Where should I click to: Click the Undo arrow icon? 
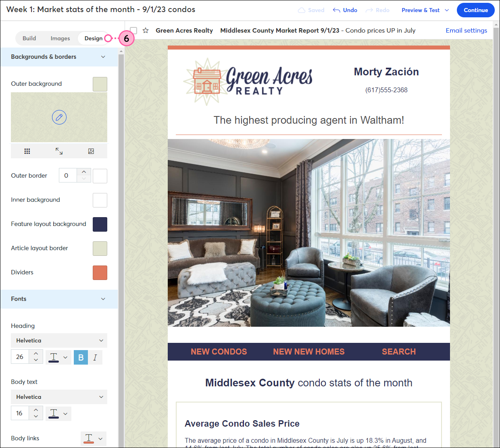pos(336,10)
